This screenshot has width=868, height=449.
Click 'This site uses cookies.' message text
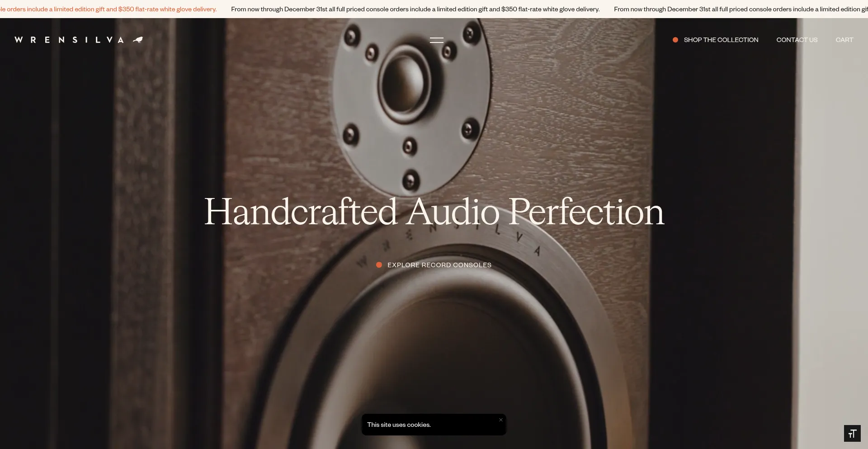click(399, 425)
